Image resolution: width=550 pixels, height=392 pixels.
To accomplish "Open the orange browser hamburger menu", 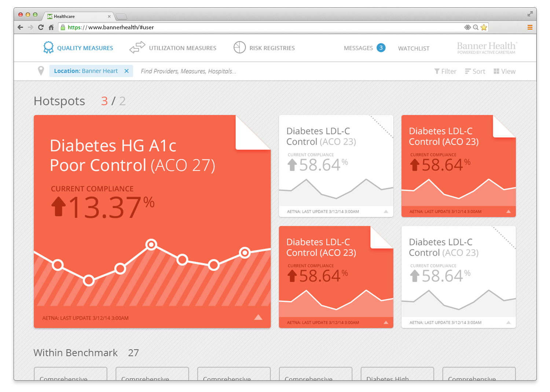I will [530, 27].
